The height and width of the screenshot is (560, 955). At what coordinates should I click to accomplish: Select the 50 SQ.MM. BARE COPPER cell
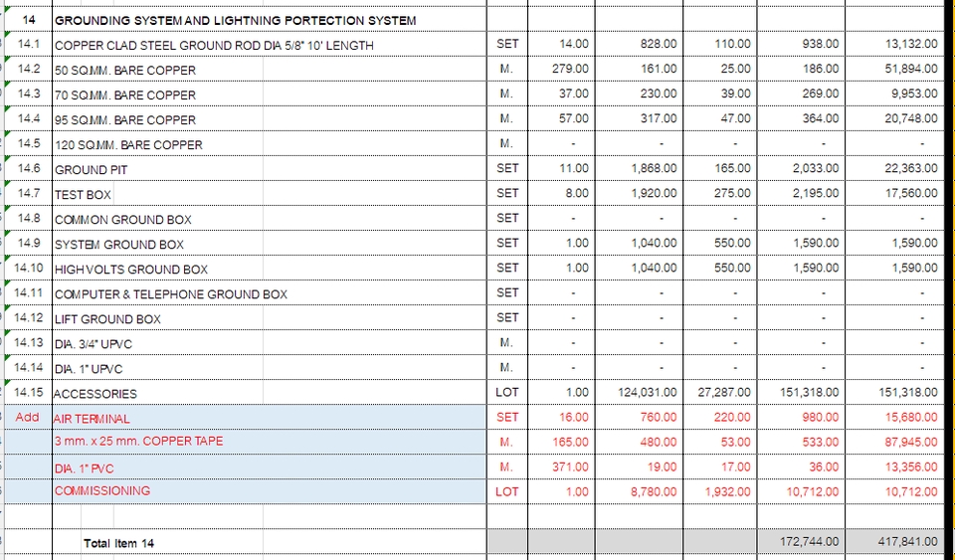coord(270,70)
